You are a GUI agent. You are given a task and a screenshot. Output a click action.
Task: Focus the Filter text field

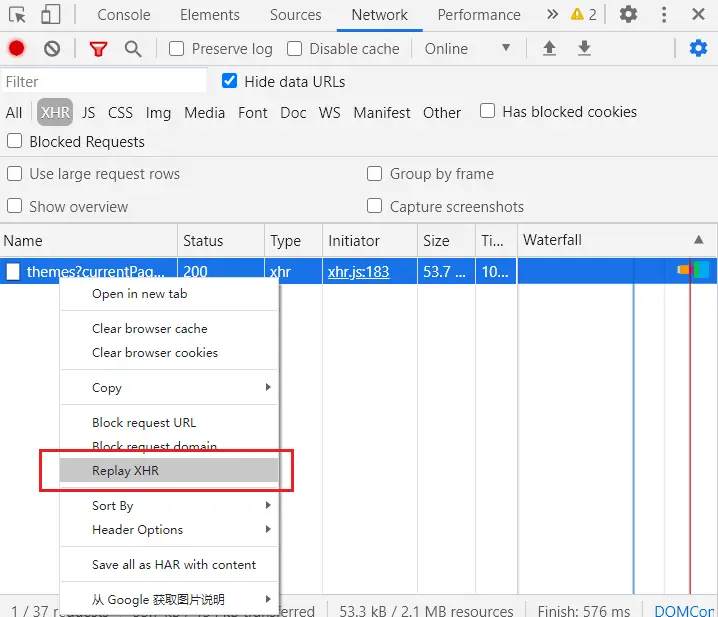click(x=104, y=82)
